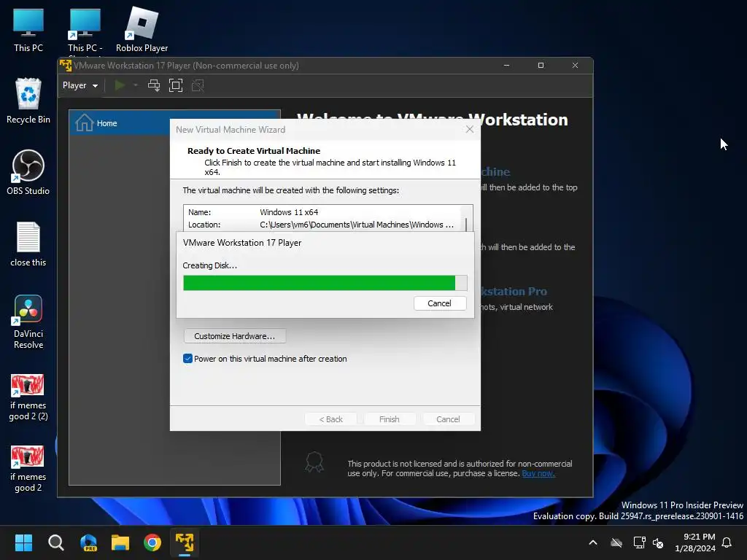Screen dimensions: 747x560
Task: Click the license ribbon badge icon
Action: (314, 462)
